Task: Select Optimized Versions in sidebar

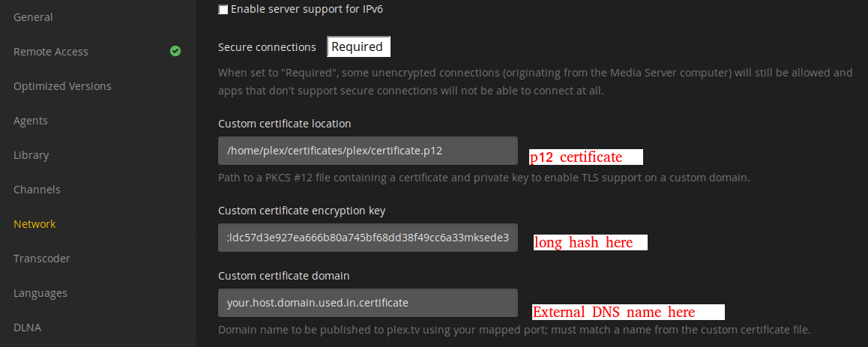Action: (x=62, y=86)
